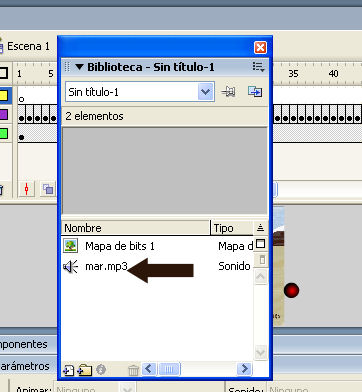Click the horizontal scrollbar right arrow
The width and height of the screenshot is (362, 392).
pos(244,369)
